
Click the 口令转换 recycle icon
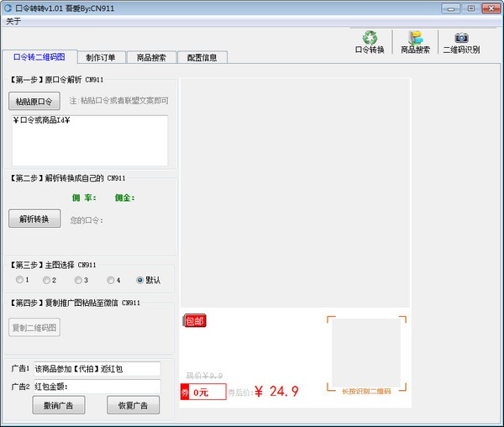pos(370,38)
